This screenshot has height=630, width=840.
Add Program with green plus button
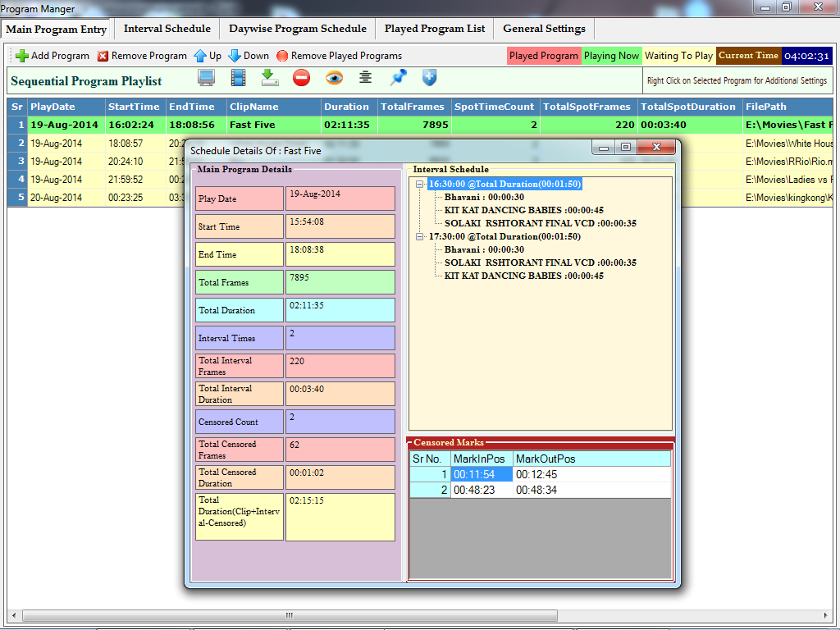point(52,56)
